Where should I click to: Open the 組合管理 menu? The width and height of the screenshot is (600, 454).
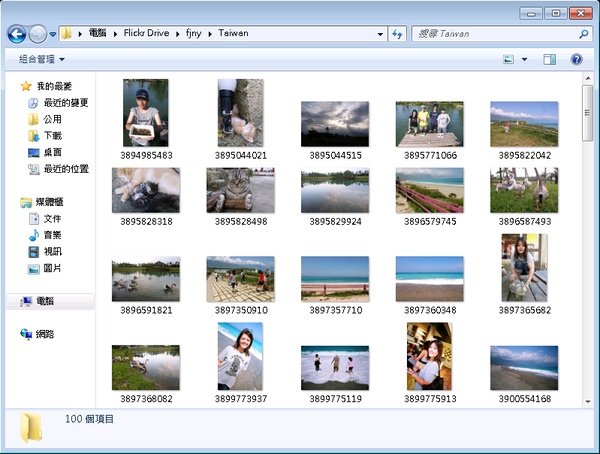(41, 59)
